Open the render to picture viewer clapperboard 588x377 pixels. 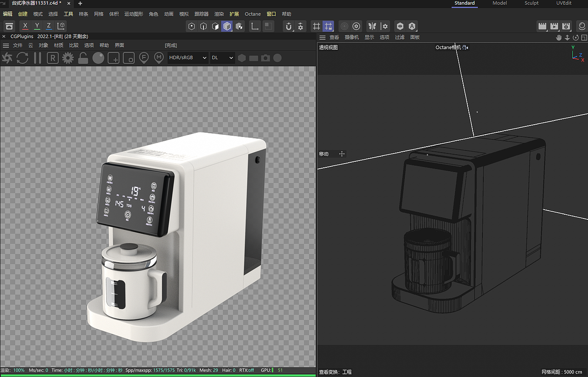[554, 26]
